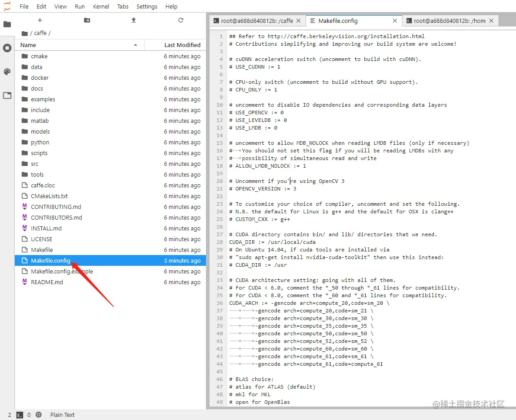Open the Commands palette sidebar icon
Image resolution: width=516 pixels, height=420 pixels.
(x=7, y=72)
